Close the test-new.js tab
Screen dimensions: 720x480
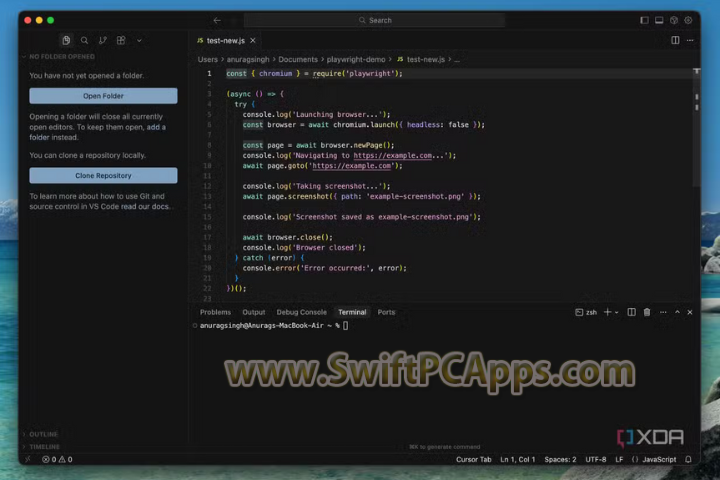click(253, 40)
